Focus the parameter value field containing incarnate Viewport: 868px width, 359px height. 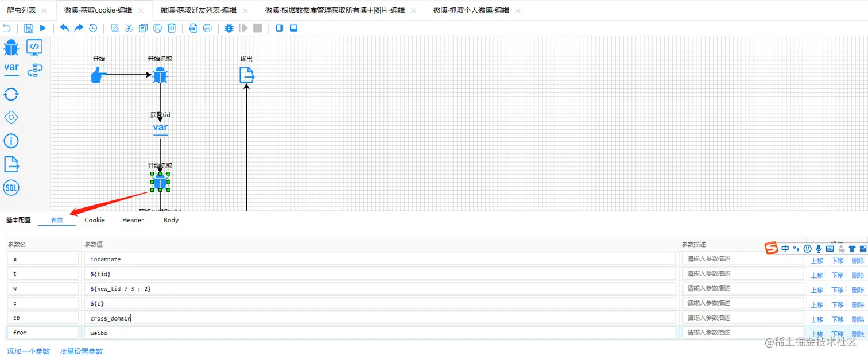pos(379,259)
